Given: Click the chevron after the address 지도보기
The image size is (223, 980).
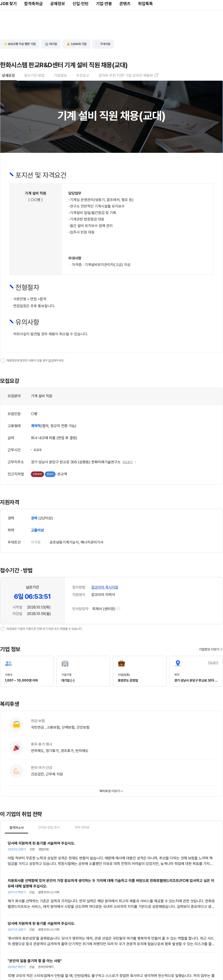Looking at the screenshot, I should [x=135, y=462].
